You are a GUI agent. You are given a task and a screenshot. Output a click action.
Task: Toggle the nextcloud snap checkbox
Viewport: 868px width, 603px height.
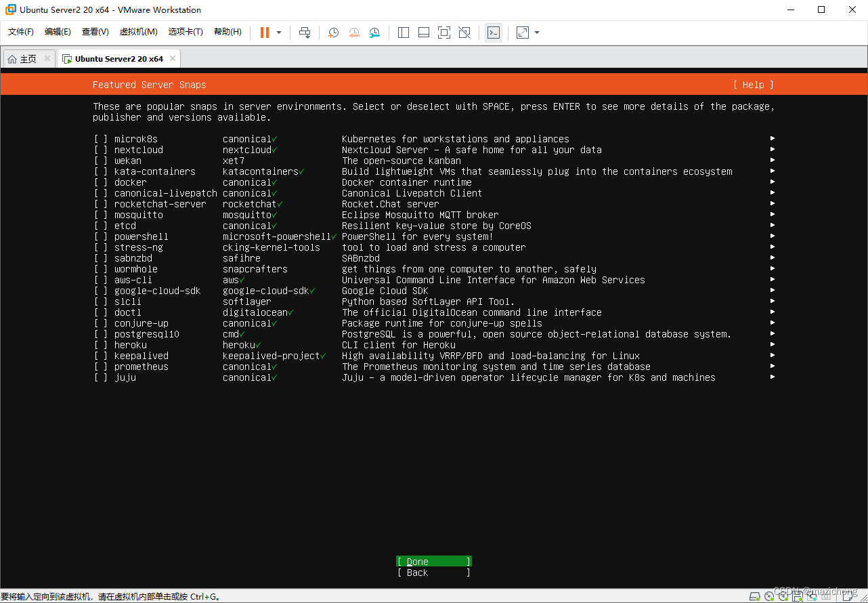101,150
